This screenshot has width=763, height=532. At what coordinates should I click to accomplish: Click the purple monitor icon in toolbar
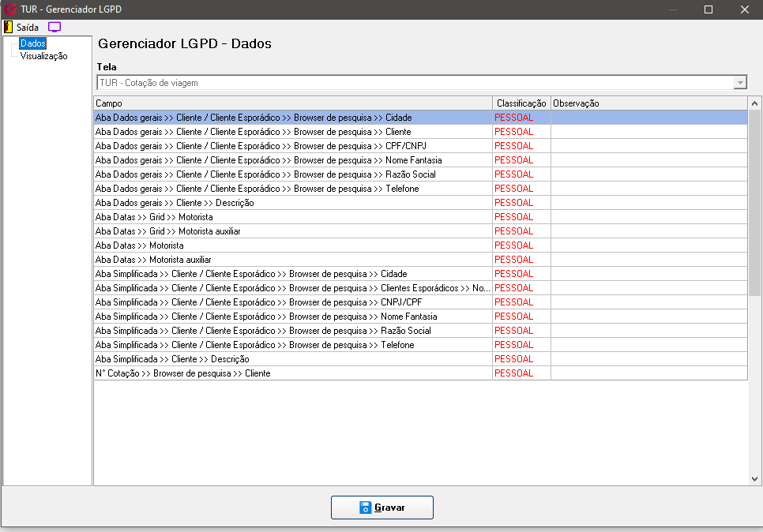tap(54, 28)
